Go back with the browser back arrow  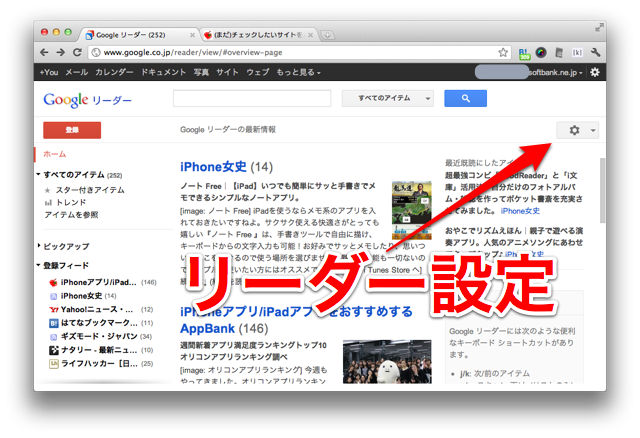pos(44,52)
